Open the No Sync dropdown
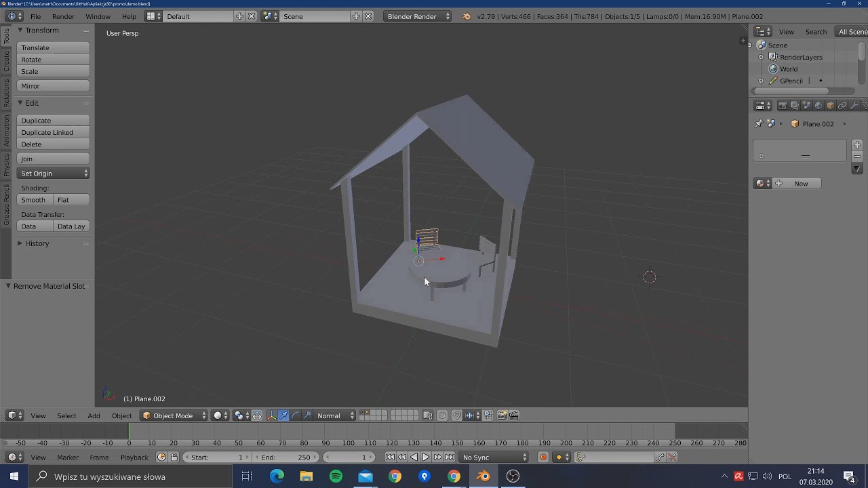 tap(494, 457)
